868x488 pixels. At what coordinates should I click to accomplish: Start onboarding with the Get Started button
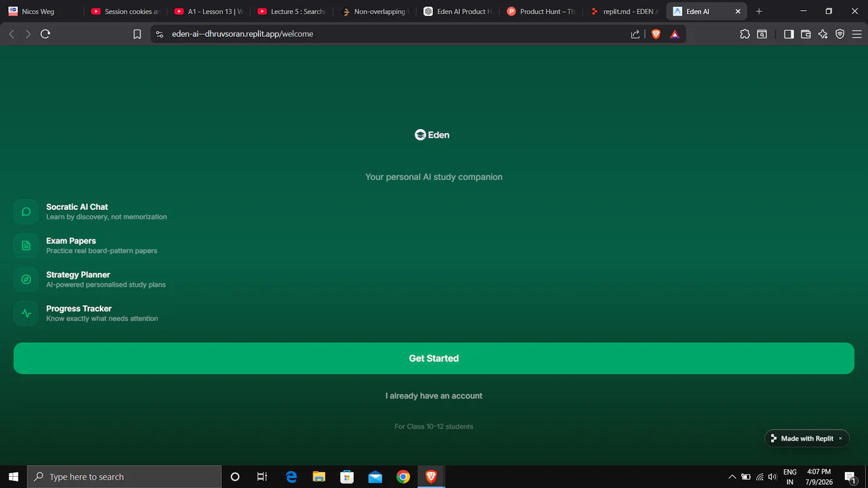(434, 358)
